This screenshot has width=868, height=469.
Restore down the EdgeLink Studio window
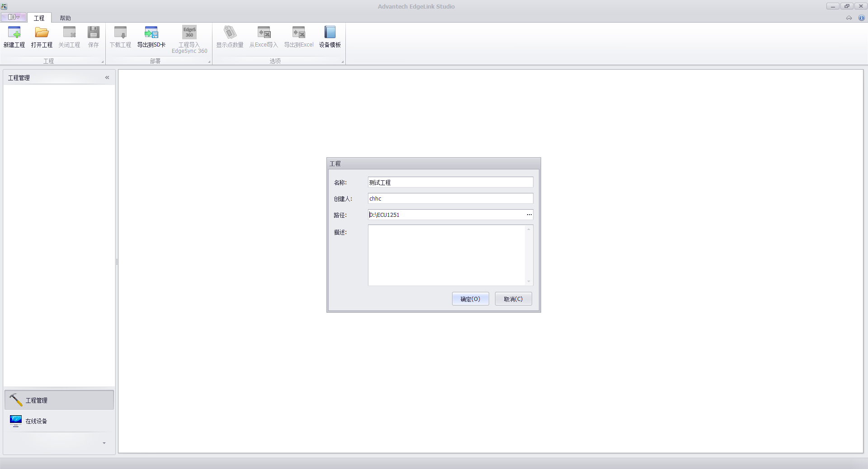click(x=847, y=6)
